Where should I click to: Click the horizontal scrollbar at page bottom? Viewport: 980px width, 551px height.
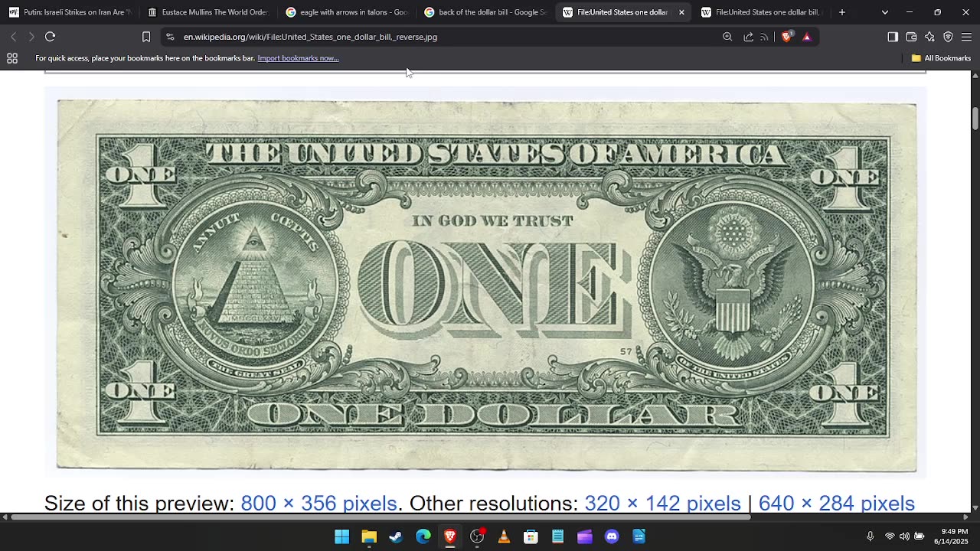click(x=381, y=517)
